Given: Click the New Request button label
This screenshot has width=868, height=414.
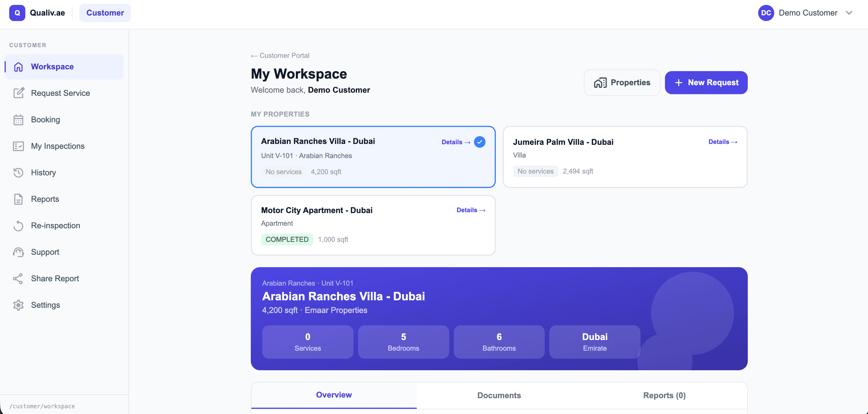Looking at the screenshot, I should [x=713, y=83].
